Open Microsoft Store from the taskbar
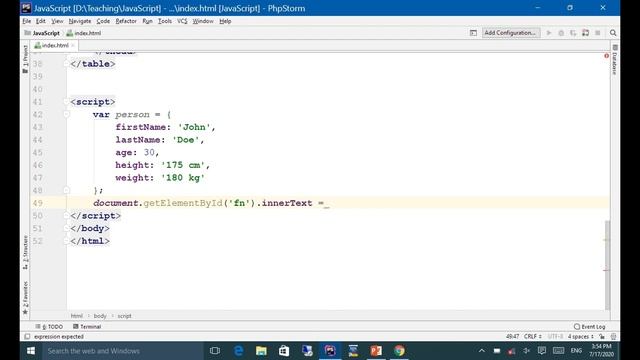Screen dimensions: 640x360 click(284, 351)
